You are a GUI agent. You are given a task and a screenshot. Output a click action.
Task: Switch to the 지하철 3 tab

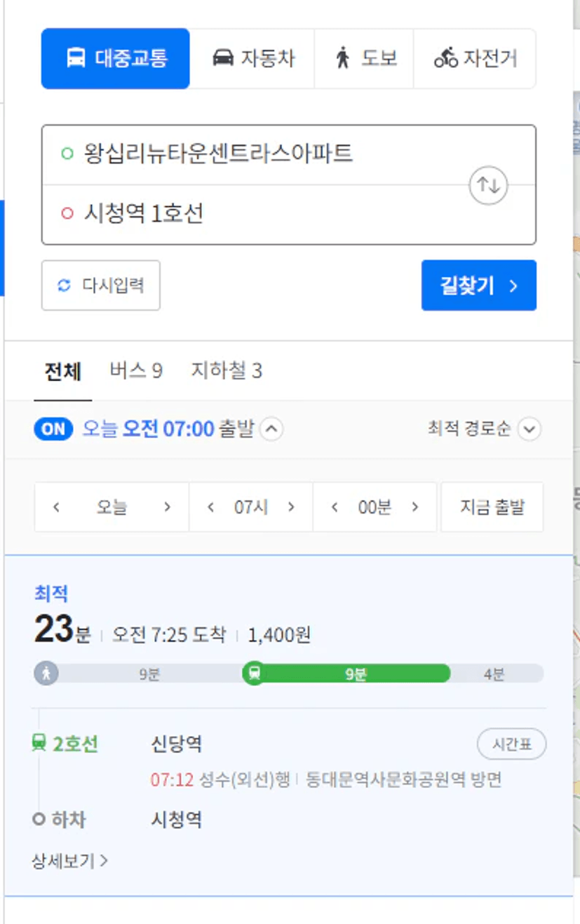pyautogui.click(x=227, y=370)
